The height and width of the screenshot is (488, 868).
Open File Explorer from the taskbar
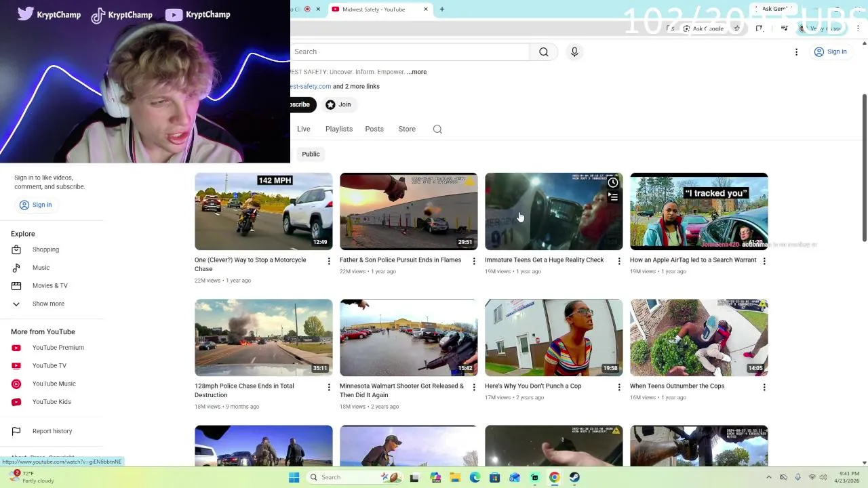tap(455, 477)
